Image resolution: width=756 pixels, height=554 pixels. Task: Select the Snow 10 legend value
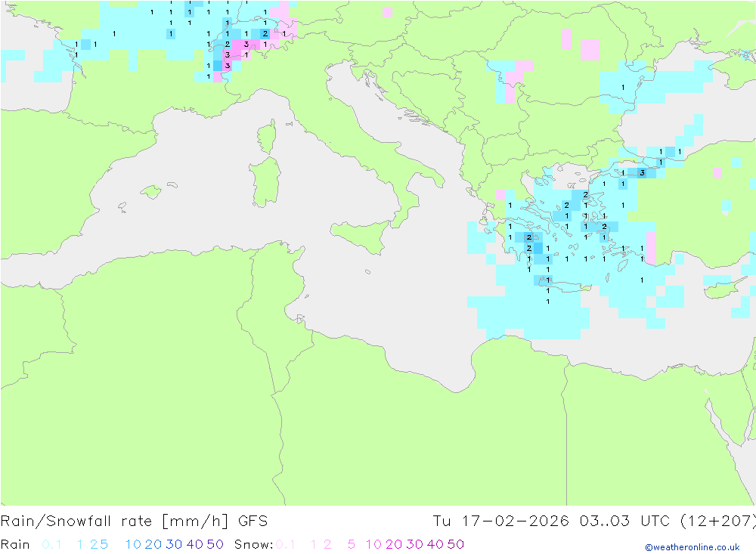pyautogui.click(x=374, y=544)
